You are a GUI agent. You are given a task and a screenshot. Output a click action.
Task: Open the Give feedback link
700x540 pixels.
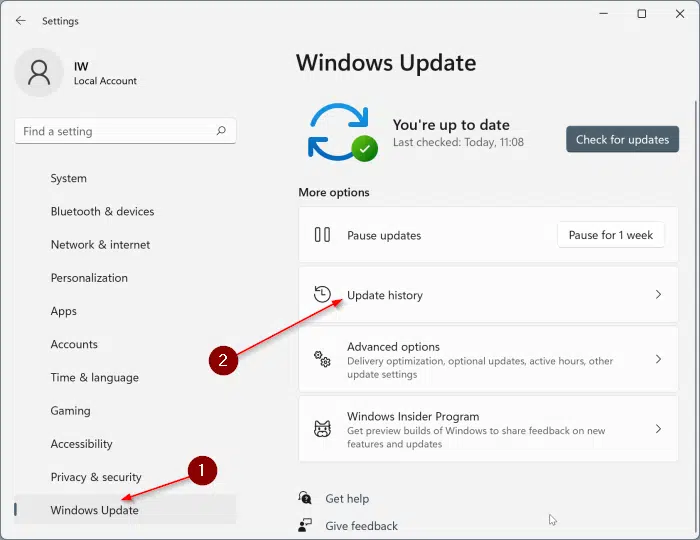coord(361,526)
